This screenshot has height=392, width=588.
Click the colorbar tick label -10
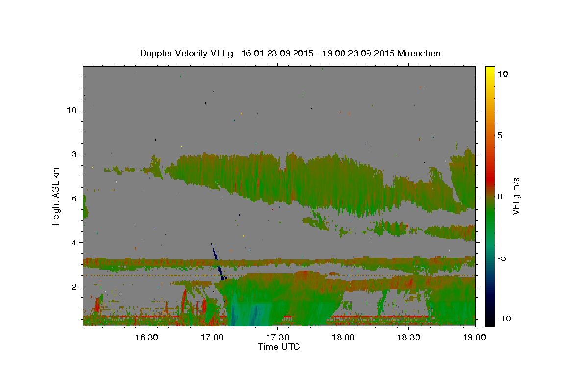click(504, 318)
